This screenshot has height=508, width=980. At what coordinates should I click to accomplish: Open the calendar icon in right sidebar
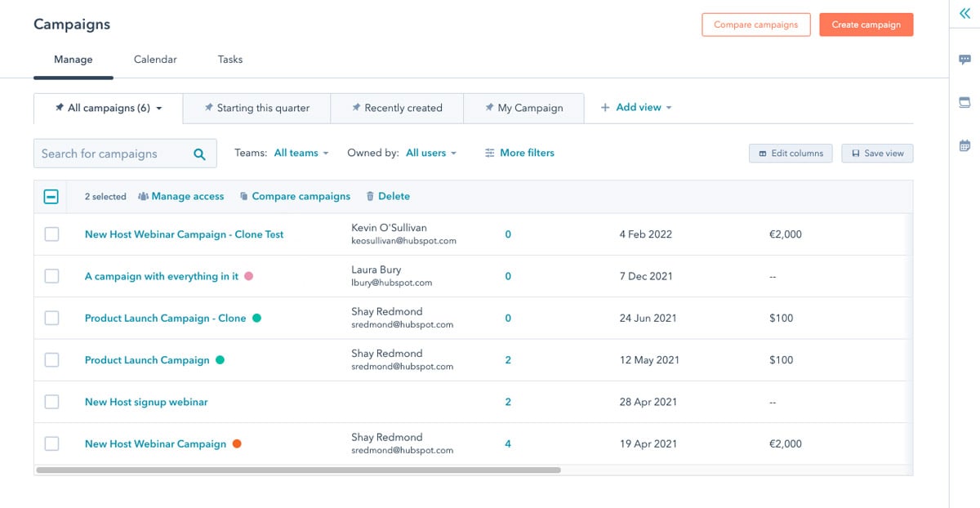pyautogui.click(x=965, y=145)
